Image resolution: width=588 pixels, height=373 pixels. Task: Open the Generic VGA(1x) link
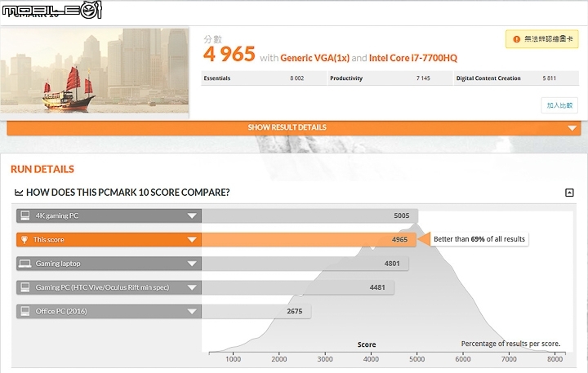[314, 58]
